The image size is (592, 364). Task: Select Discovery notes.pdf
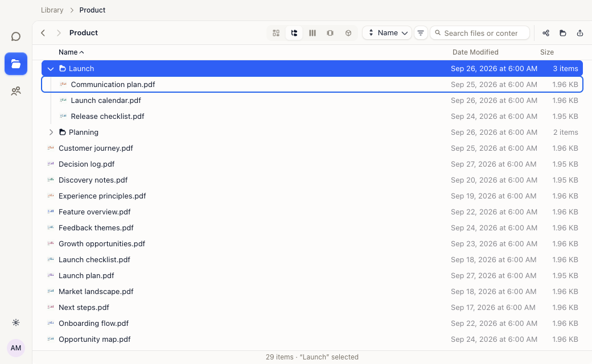(x=313, y=180)
